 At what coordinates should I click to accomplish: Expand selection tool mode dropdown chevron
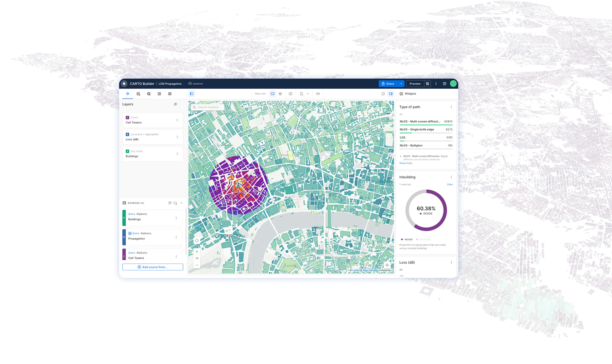[308, 94]
